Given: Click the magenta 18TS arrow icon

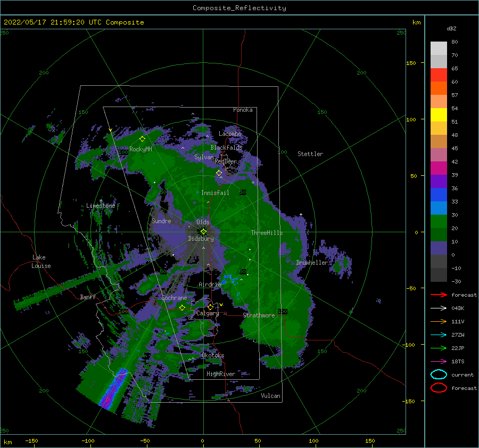Looking at the screenshot, I should click(439, 362).
